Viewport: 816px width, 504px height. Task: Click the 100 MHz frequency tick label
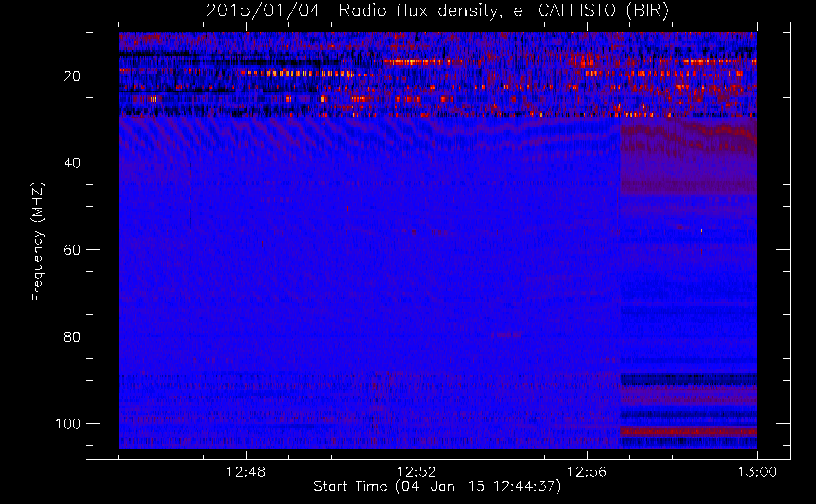click(68, 424)
